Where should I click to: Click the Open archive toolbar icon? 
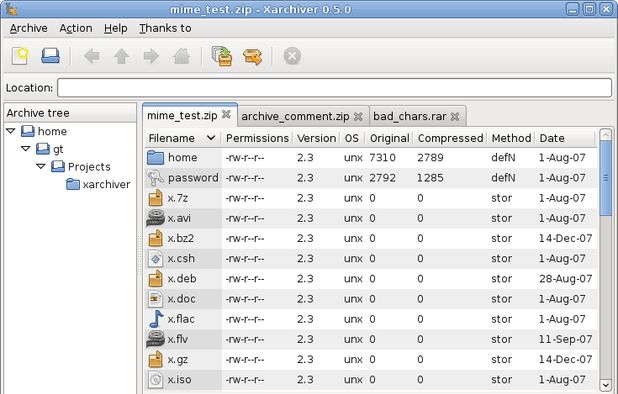[50, 56]
